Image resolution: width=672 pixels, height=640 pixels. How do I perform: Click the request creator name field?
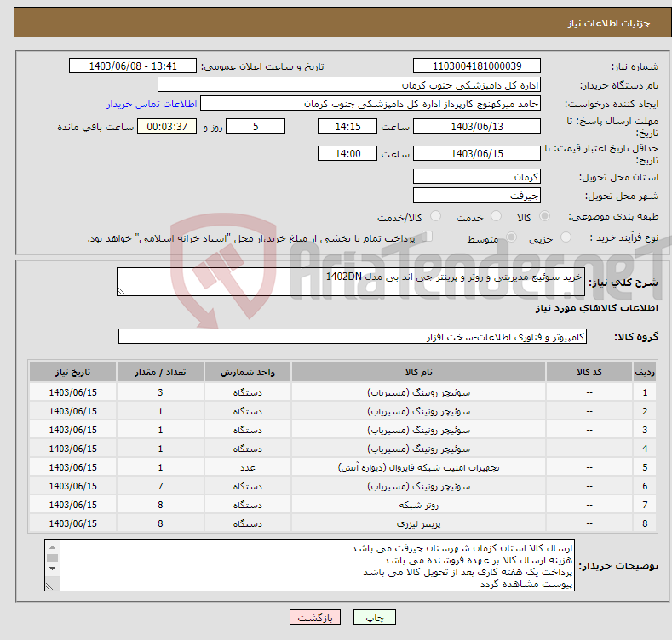[x=370, y=104]
